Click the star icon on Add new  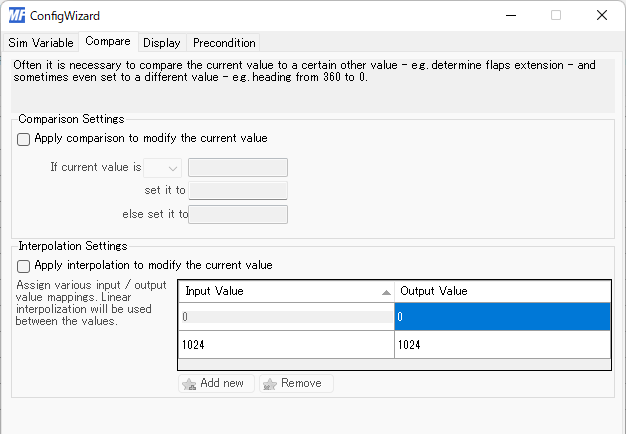(189, 384)
